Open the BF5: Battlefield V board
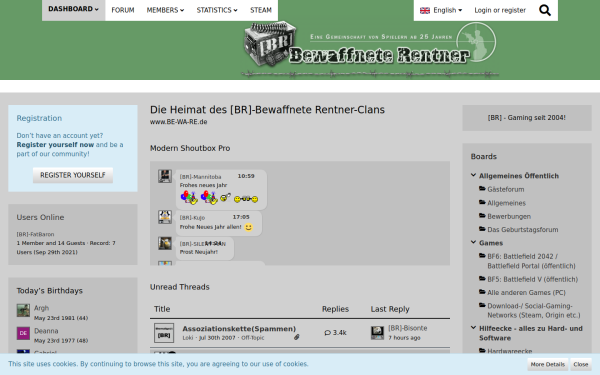Screen dimensions: 600x375 point(533,279)
